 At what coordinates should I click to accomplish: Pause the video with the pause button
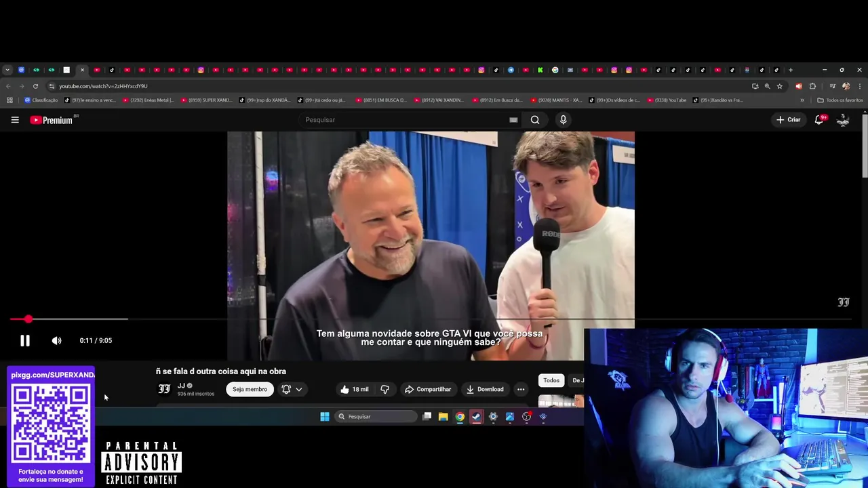24,340
